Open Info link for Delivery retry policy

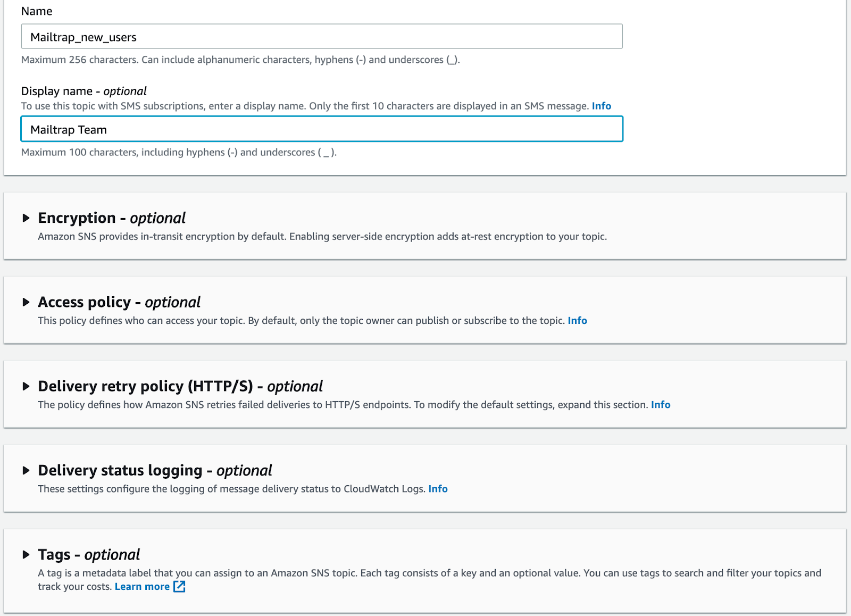pos(660,404)
